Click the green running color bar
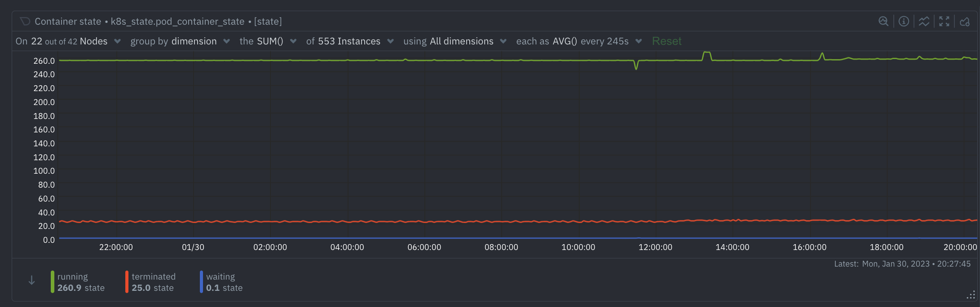 click(x=53, y=282)
